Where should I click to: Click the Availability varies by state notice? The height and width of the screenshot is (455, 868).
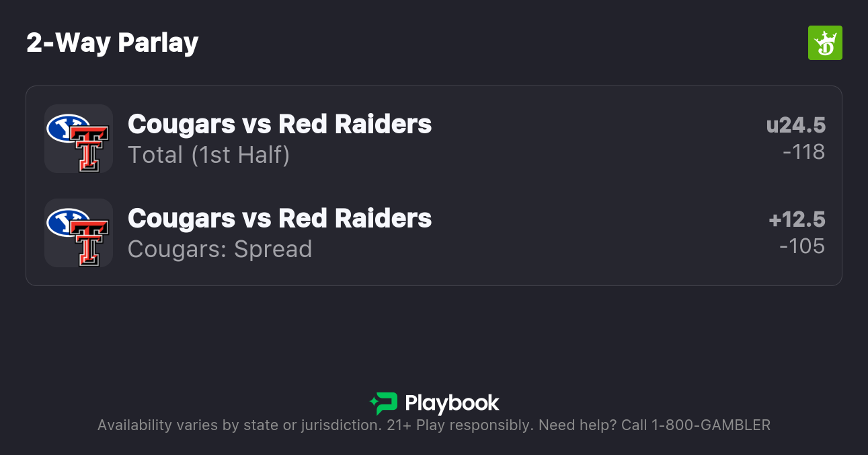pyautogui.click(x=239, y=425)
